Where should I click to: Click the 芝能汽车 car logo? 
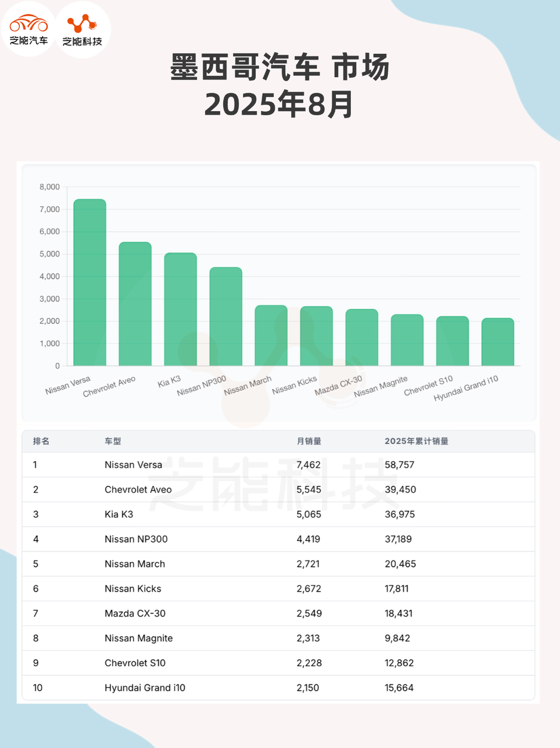pos(29,29)
